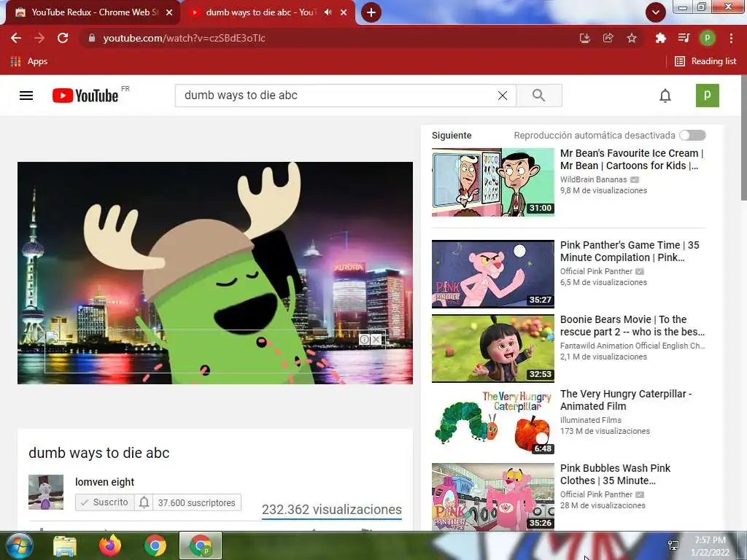This screenshot has width=747, height=560.
Task: Open the media control icon in toolbar
Action: (x=684, y=38)
